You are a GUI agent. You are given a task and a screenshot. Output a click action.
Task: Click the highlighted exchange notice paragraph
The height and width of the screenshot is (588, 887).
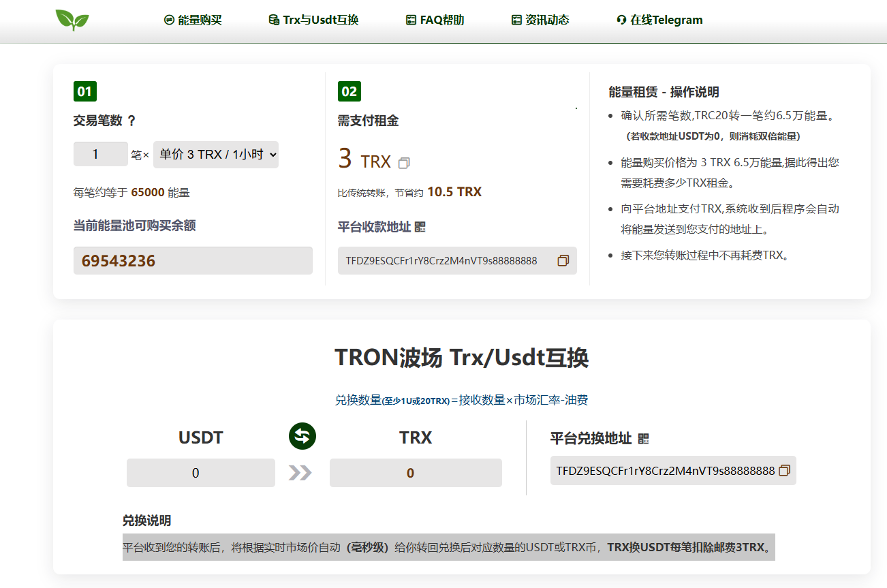point(449,547)
